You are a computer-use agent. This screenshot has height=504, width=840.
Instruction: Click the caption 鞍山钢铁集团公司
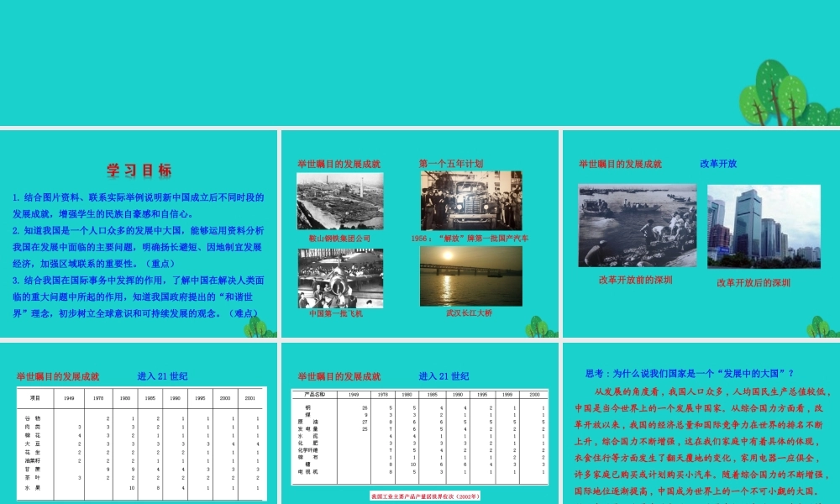[x=339, y=239]
